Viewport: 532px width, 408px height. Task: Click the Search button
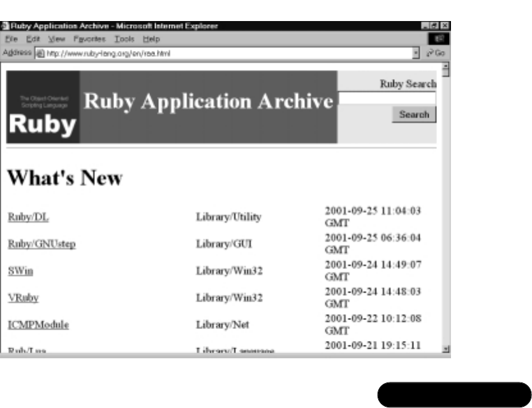(414, 115)
